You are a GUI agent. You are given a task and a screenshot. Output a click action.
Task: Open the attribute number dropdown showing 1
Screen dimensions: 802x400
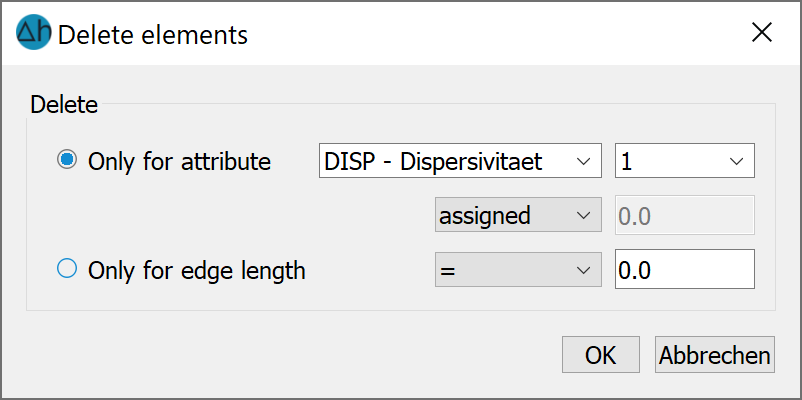[685, 161]
